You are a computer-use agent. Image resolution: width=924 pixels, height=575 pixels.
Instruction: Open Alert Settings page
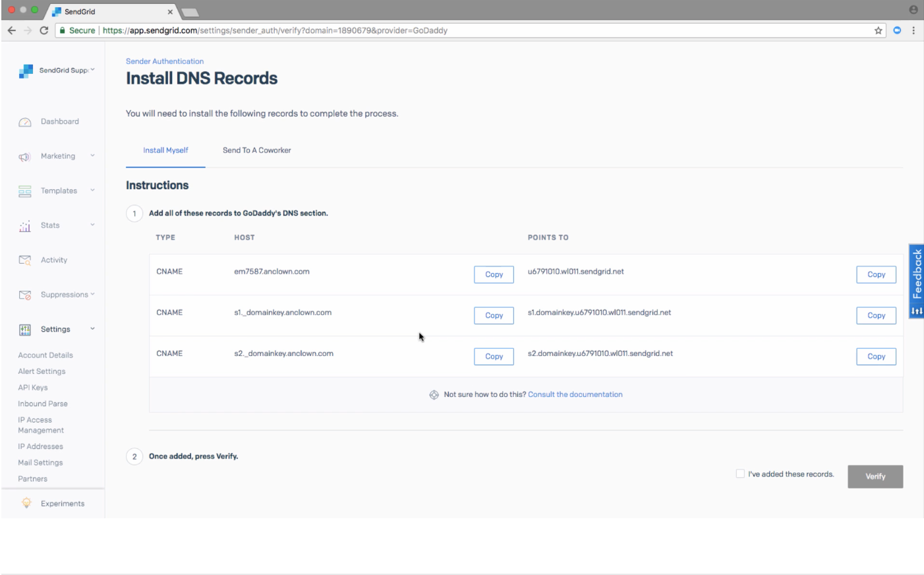[42, 371]
